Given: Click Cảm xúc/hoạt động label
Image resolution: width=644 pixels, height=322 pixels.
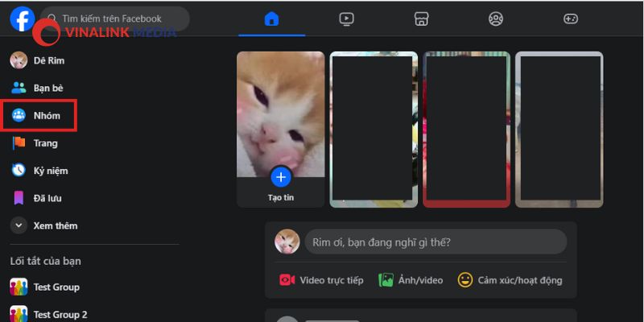Looking at the screenshot, I should pyautogui.click(x=520, y=280).
